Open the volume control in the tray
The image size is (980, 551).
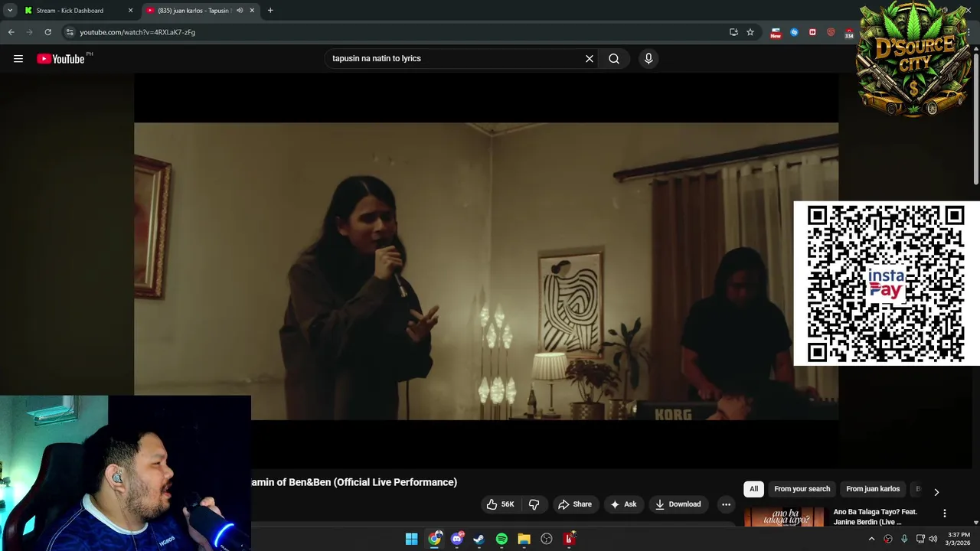point(933,539)
